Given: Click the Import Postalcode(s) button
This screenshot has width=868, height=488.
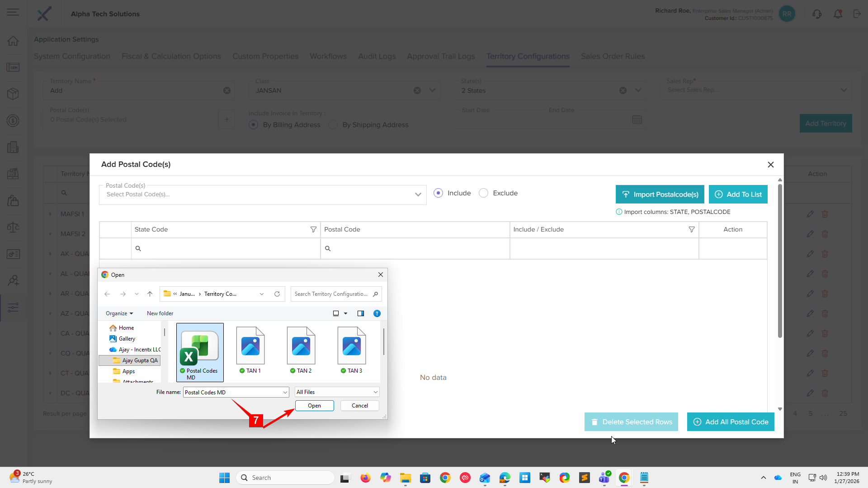Looking at the screenshot, I should (x=660, y=194).
